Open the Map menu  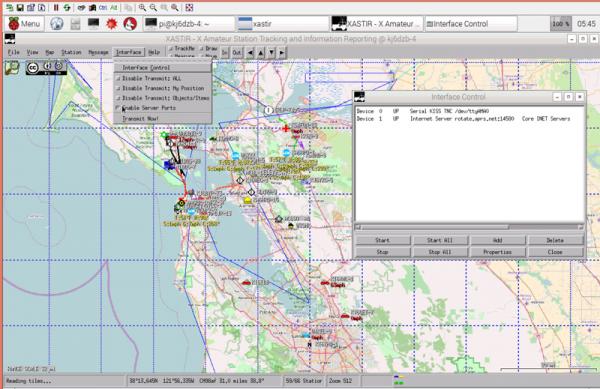coord(50,52)
